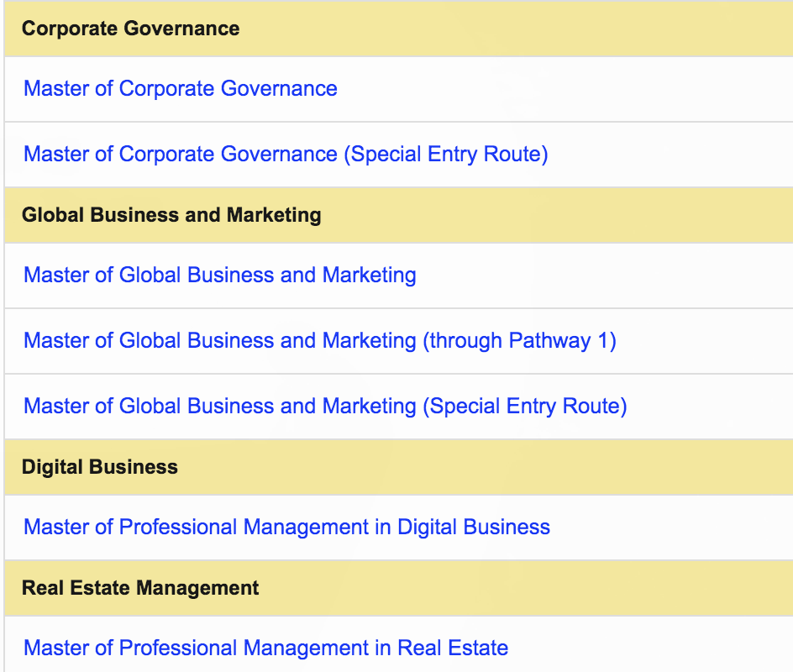Follow the Special Entry Route link under Corporate Governance
Screen dimensions: 793x672
coord(286,155)
